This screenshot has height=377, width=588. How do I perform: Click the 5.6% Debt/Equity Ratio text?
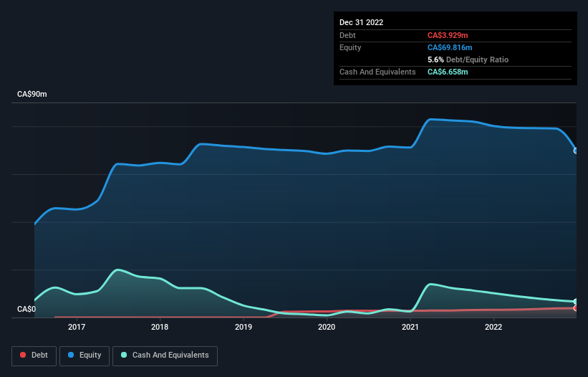[x=468, y=59]
